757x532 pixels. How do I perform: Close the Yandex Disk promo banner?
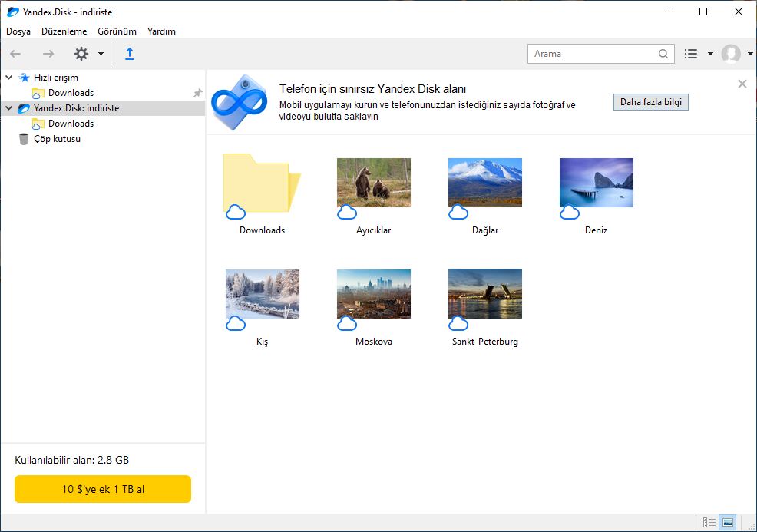(742, 84)
